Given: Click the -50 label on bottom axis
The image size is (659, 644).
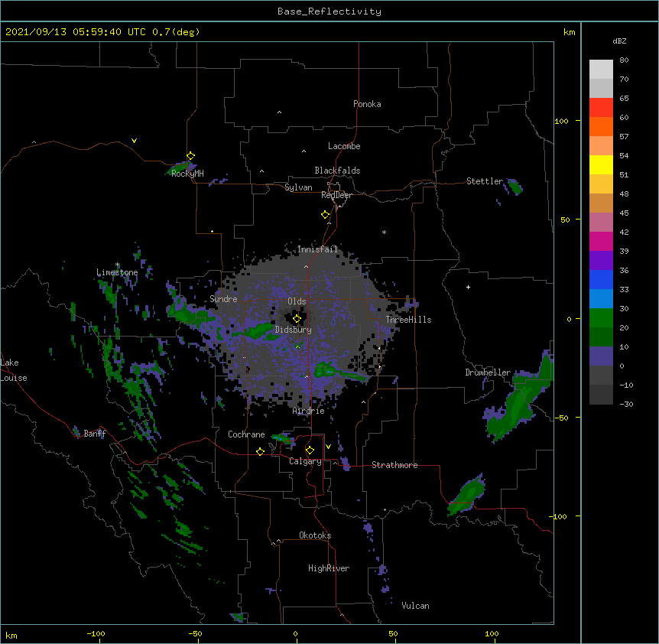Looking at the screenshot, I should (x=195, y=633).
